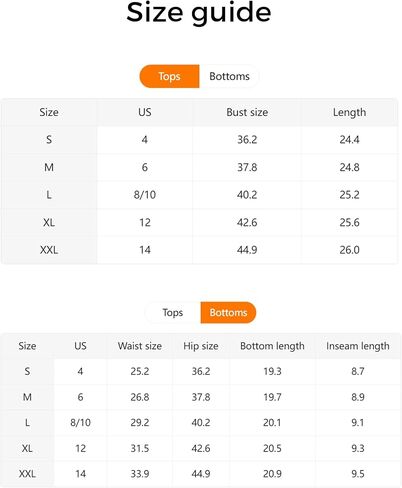Click bottom length value 19.3
The height and width of the screenshot is (488, 402).
272,371
